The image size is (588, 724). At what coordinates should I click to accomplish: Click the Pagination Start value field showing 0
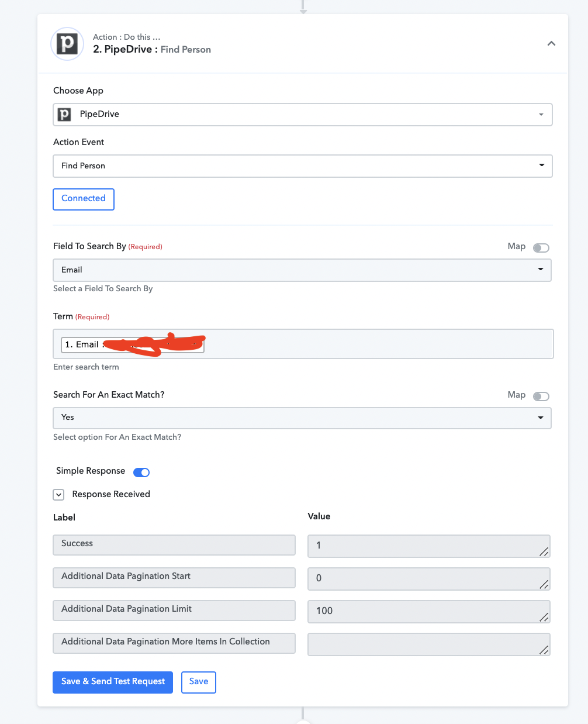tap(429, 578)
